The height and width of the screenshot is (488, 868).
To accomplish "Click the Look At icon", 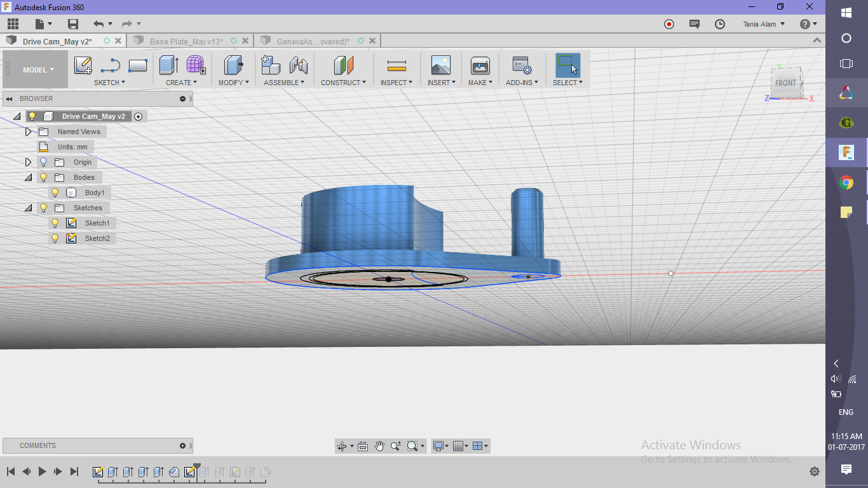I will pyautogui.click(x=363, y=446).
